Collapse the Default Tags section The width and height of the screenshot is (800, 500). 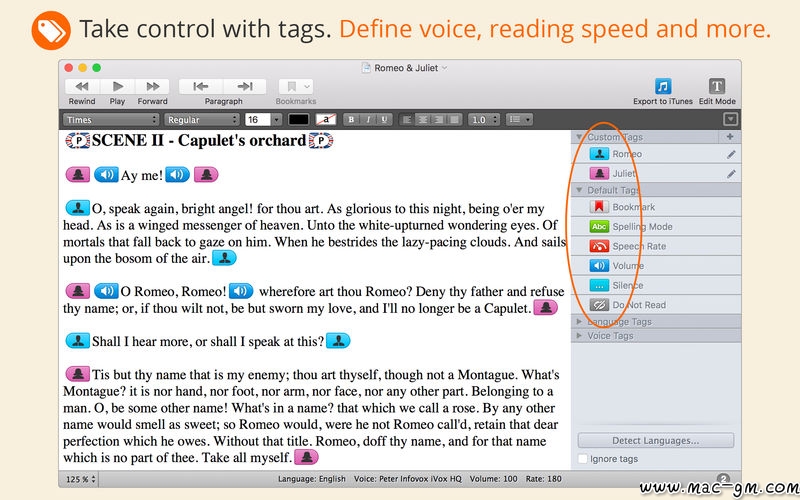pos(579,190)
